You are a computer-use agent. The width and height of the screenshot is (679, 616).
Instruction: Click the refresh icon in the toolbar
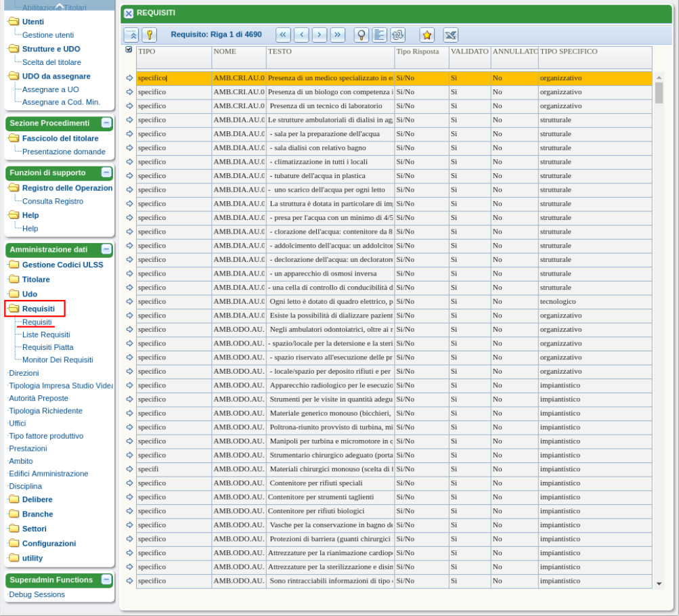398,35
